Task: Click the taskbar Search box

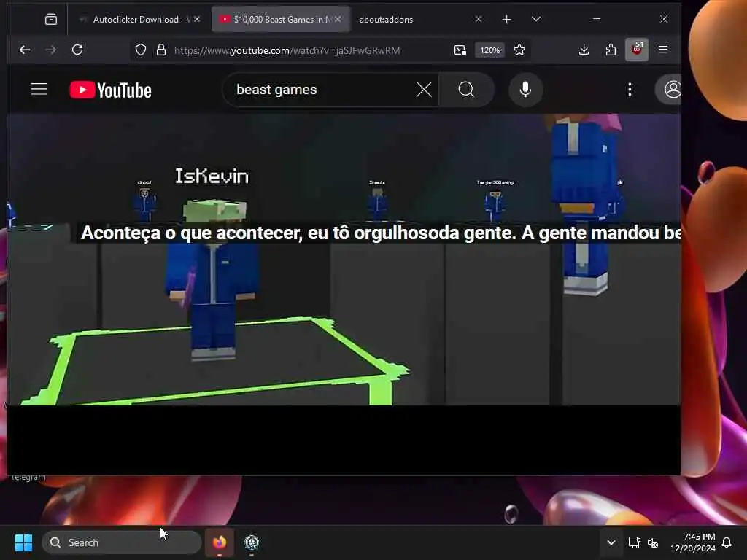Action: 122,542
